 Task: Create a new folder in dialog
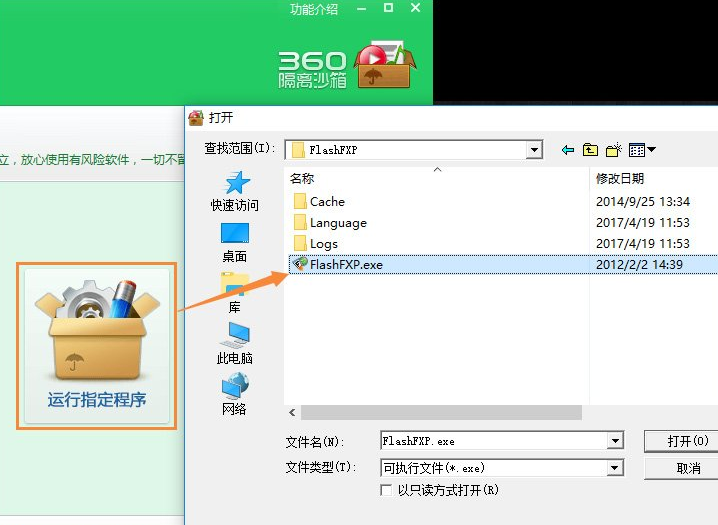click(x=614, y=150)
